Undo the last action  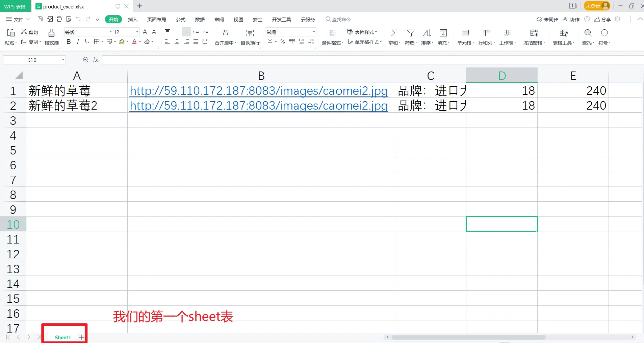pos(78,19)
